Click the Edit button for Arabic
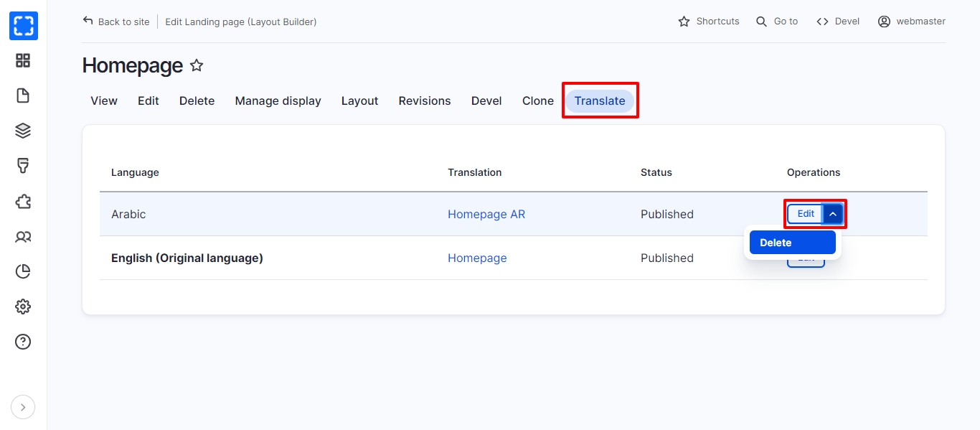The width and height of the screenshot is (980, 430). 805,214
